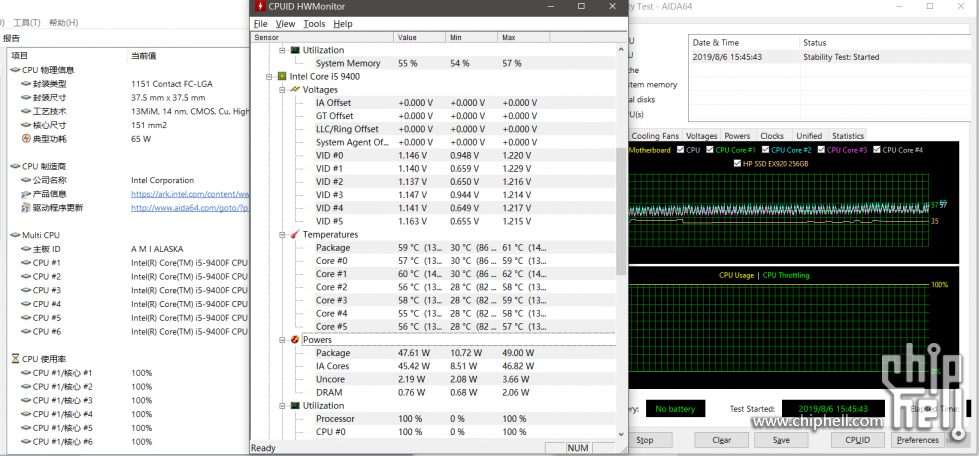The height and width of the screenshot is (456, 979).
Task: Click the CPUID button in stability test
Action: (x=858, y=440)
